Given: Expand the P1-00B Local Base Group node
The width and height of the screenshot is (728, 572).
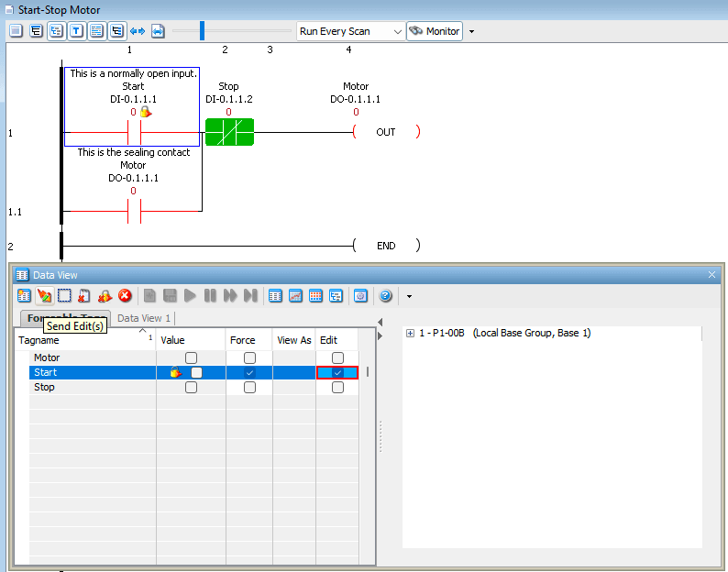Looking at the screenshot, I should coord(410,334).
